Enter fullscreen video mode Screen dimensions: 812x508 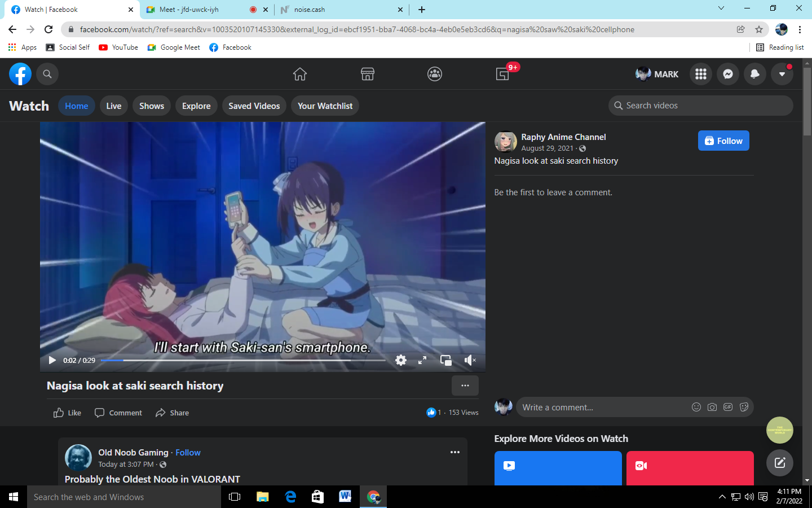pyautogui.click(x=422, y=360)
